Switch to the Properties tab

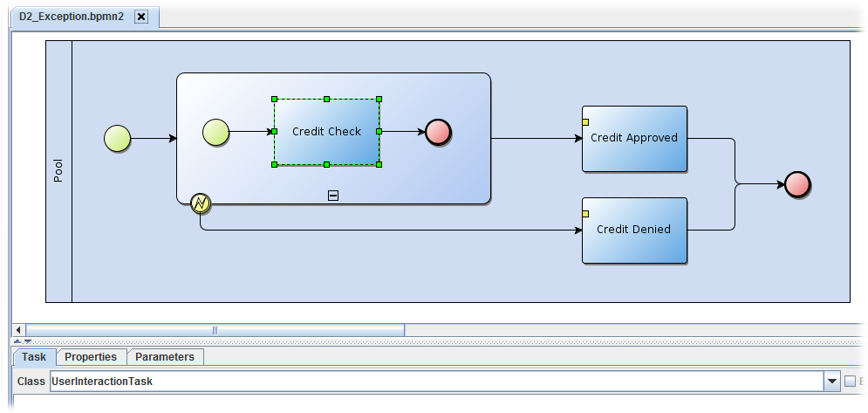tap(91, 357)
